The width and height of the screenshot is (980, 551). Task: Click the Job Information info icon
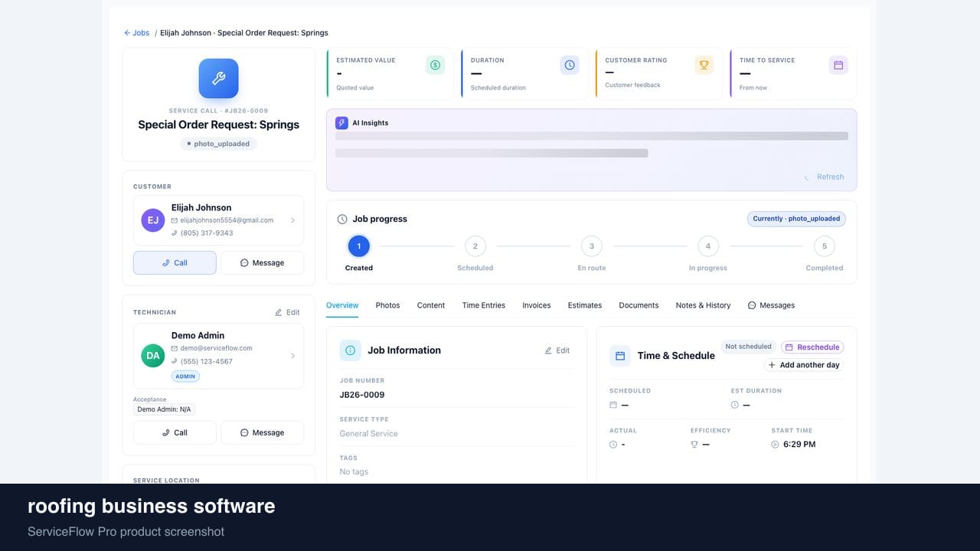351,350
